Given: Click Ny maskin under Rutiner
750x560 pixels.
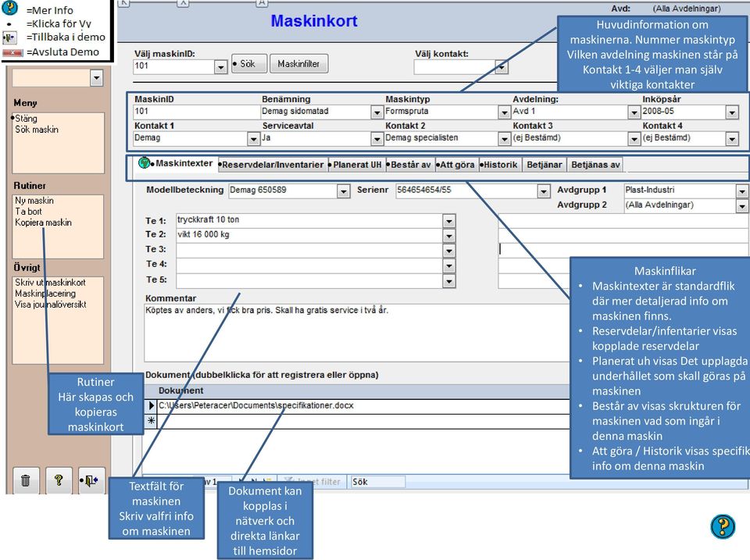Looking at the screenshot, I should (34, 201).
